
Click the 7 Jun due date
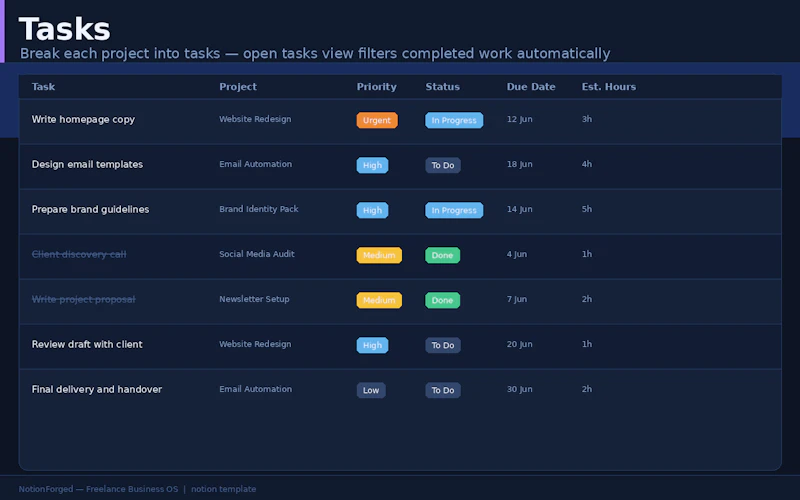517,299
